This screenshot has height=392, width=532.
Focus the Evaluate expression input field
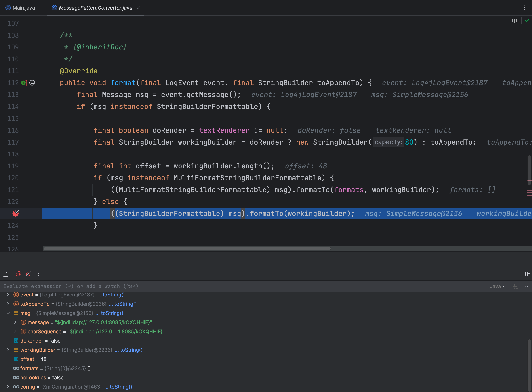[x=244, y=286]
